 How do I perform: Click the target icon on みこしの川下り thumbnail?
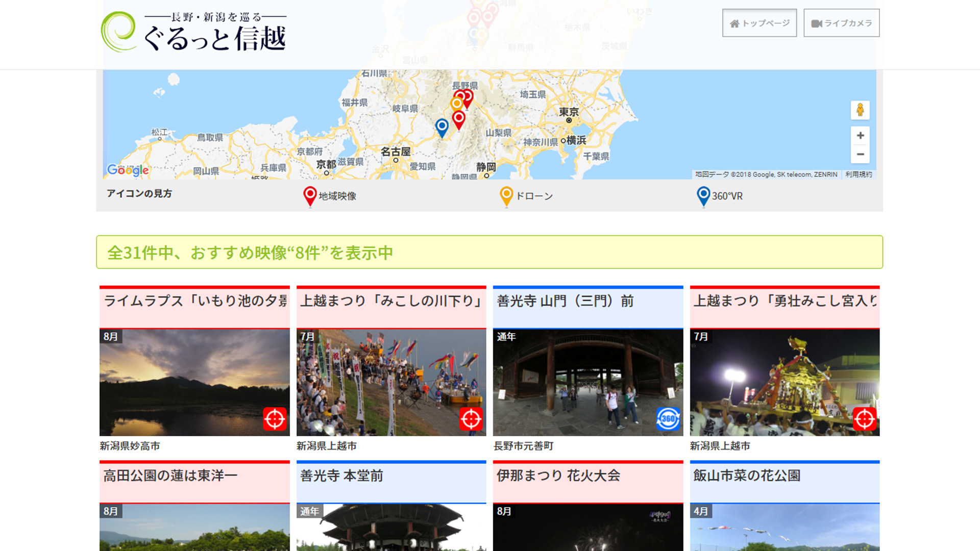(x=471, y=419)
